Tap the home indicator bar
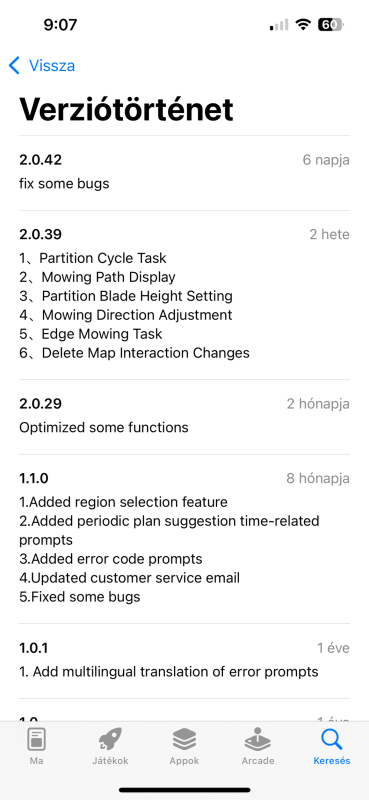This screenshot has width=369, height=800. point(185,790)
